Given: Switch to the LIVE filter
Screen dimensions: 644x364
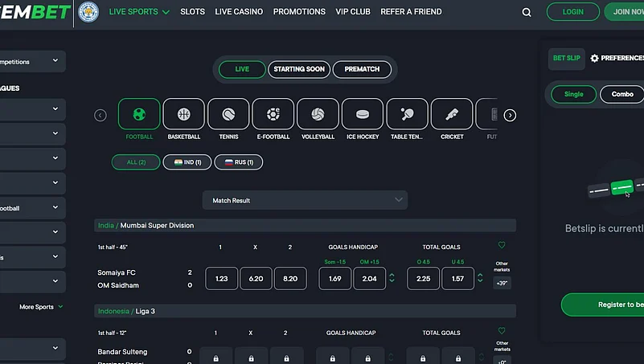Looking at the screenshot, I should pos(242,69).
